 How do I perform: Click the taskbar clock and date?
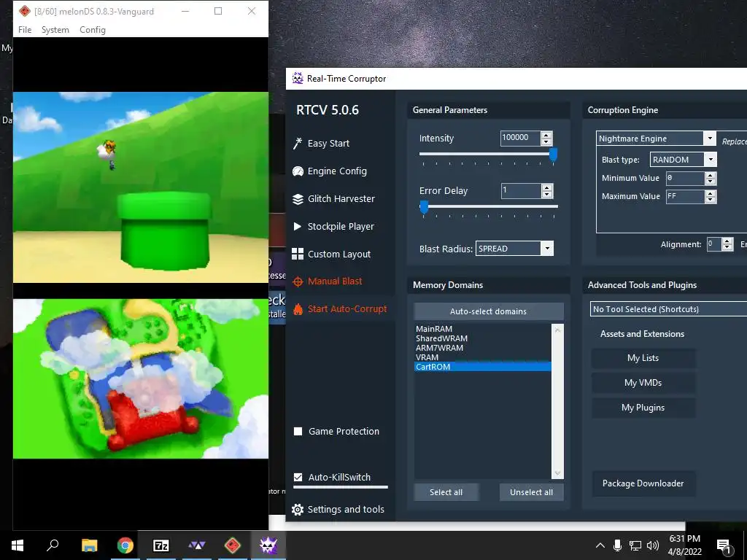pos(684,545)
